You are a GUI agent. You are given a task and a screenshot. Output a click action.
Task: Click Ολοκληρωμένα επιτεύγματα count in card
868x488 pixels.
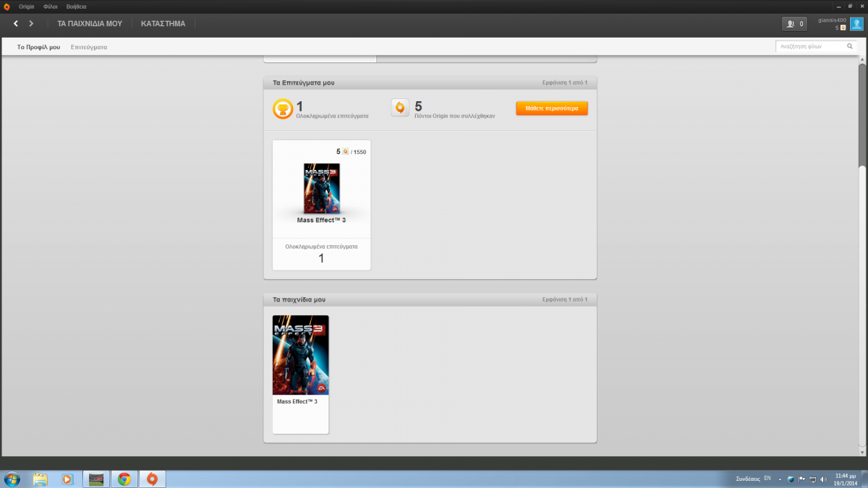click(321, 257)
